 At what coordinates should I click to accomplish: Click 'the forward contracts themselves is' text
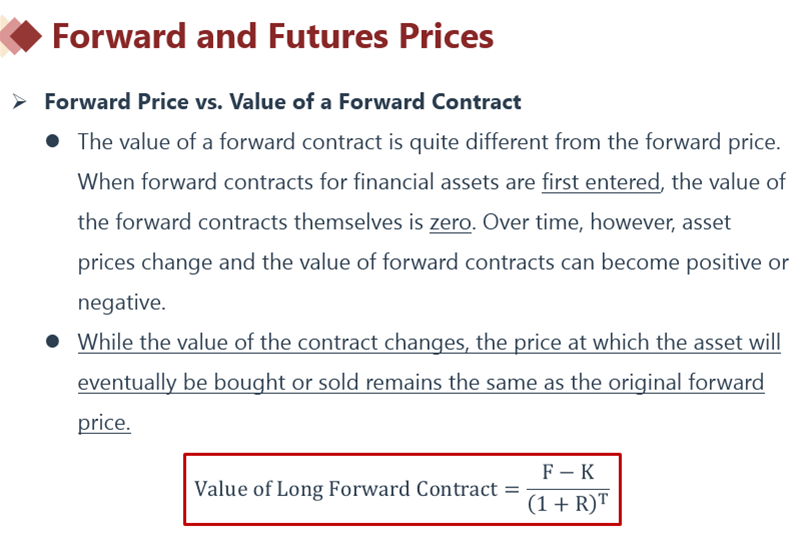(x=250, y=222)
